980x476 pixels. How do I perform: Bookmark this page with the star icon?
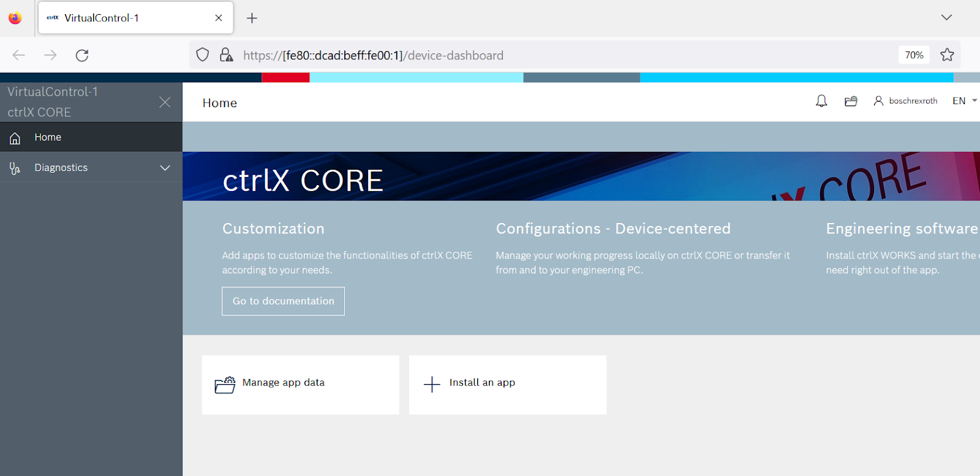(x=947, y=55)
